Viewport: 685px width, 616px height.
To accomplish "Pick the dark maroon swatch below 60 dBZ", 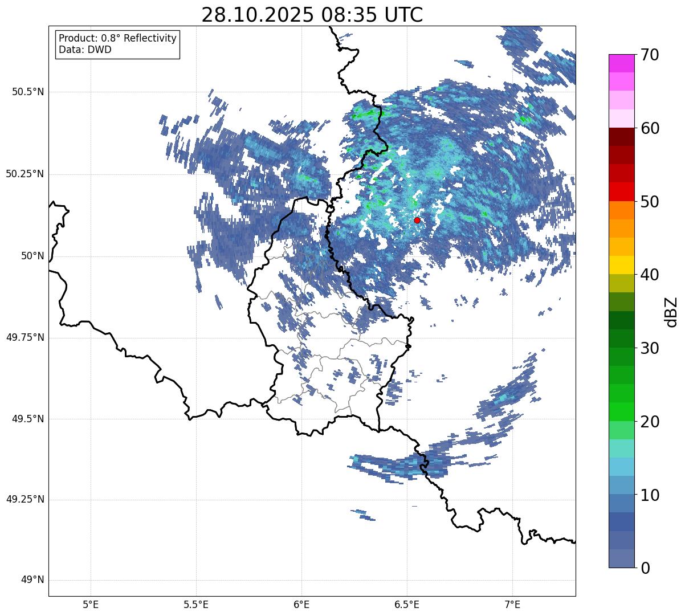I will (x=622, y=137).
